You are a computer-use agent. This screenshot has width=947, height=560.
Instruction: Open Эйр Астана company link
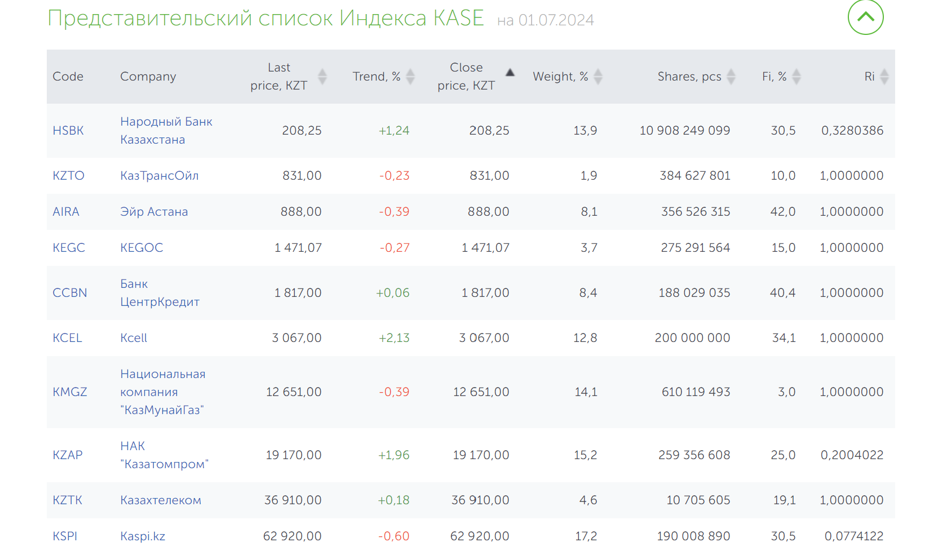pos(154,212)
